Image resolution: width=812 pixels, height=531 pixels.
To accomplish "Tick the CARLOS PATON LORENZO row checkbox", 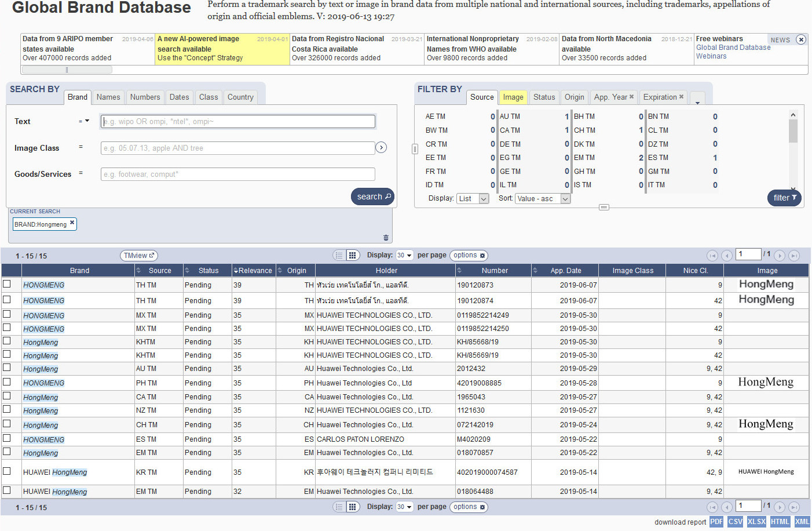I will 7,438.
